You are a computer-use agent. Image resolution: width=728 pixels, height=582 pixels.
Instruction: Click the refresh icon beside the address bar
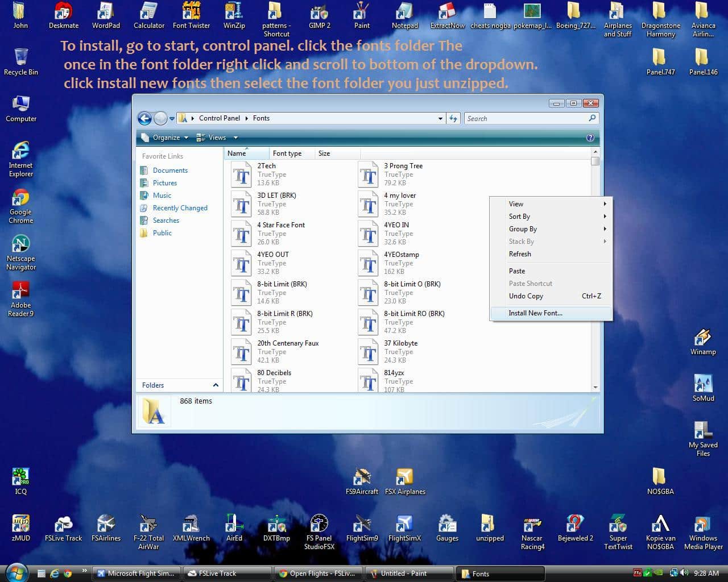click(x=453, y=118)
